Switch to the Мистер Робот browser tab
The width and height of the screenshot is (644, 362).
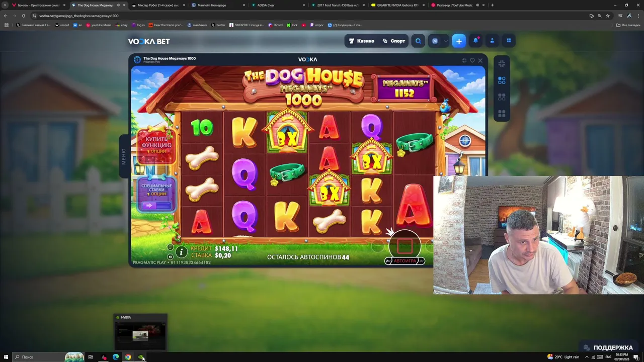[x=158, y=5]
